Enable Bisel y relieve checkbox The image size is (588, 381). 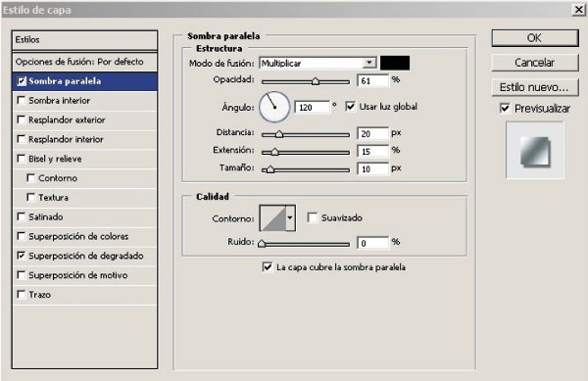point(22,159)
